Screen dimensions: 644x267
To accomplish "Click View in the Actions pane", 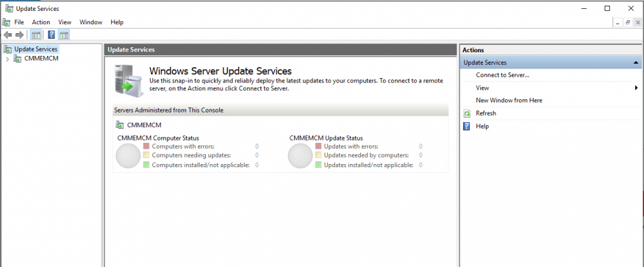I will coord(482,88).
